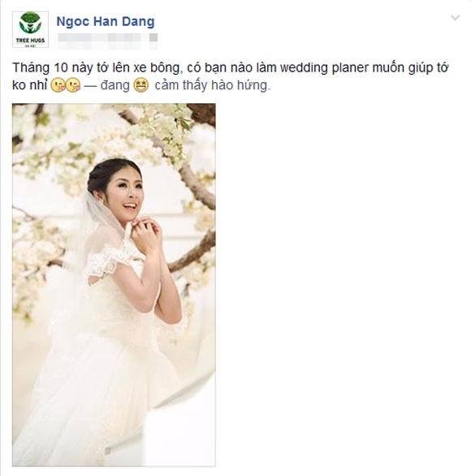Click the first kissing-face emoji

[58, 85]
